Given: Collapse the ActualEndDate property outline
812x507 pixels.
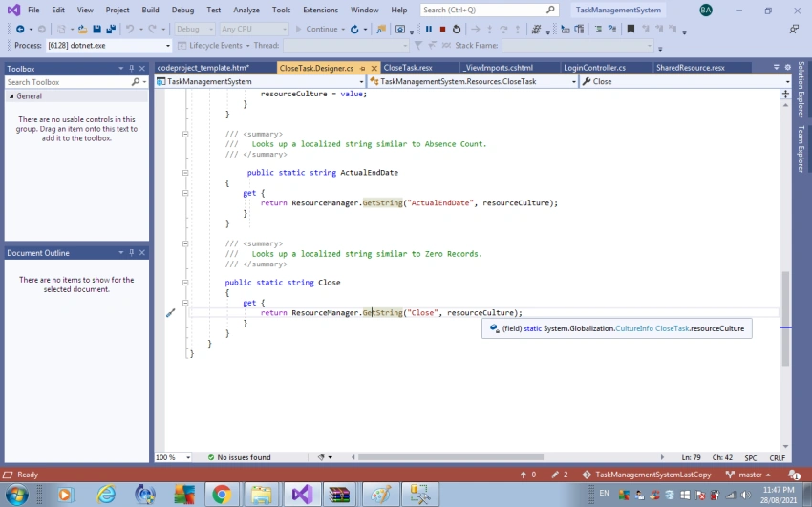Looking at the screenshot, I should (x=185, y=173).
